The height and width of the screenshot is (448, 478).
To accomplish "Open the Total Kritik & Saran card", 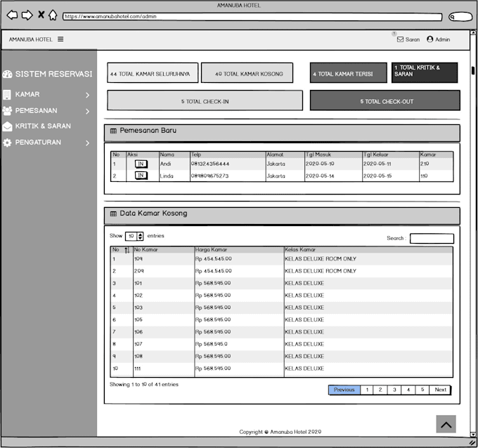I will click(425, 73).
